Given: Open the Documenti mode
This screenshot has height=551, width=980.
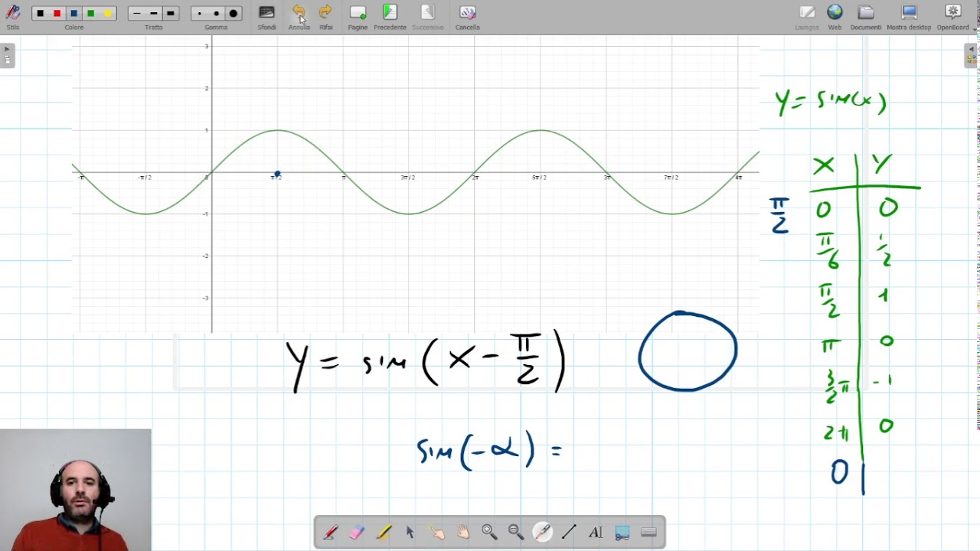Looking at the screenshot, I should click(866, 17).
